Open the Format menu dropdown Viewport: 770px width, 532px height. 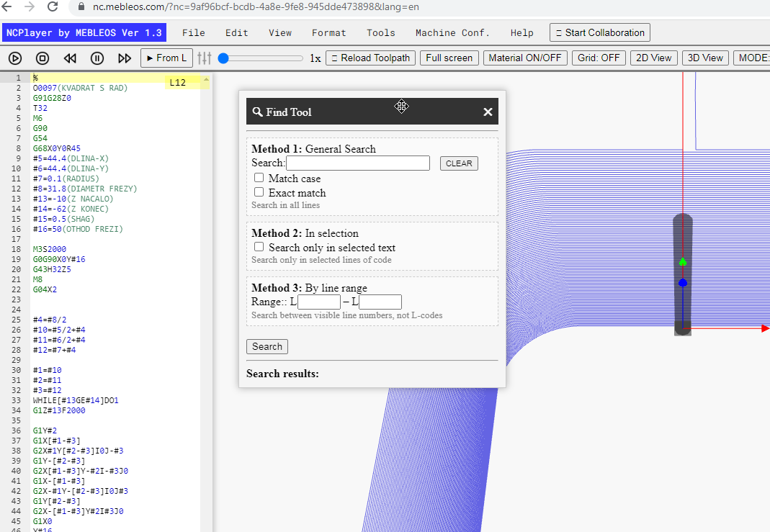pyautogui.click(x=328, y=33)
